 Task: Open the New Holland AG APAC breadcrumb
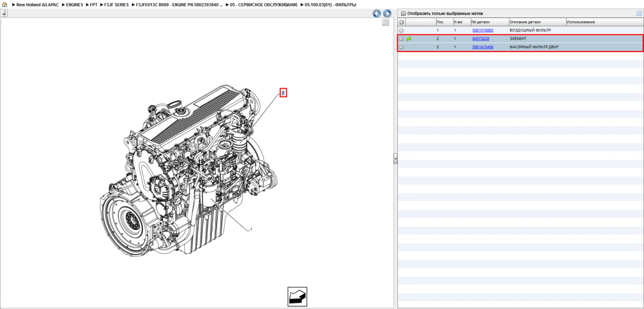click(37, 5)
